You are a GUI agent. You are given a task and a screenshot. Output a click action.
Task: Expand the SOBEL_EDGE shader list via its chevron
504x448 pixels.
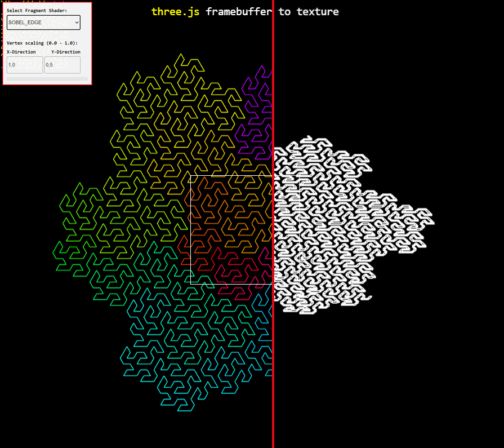tap(76, 23)
